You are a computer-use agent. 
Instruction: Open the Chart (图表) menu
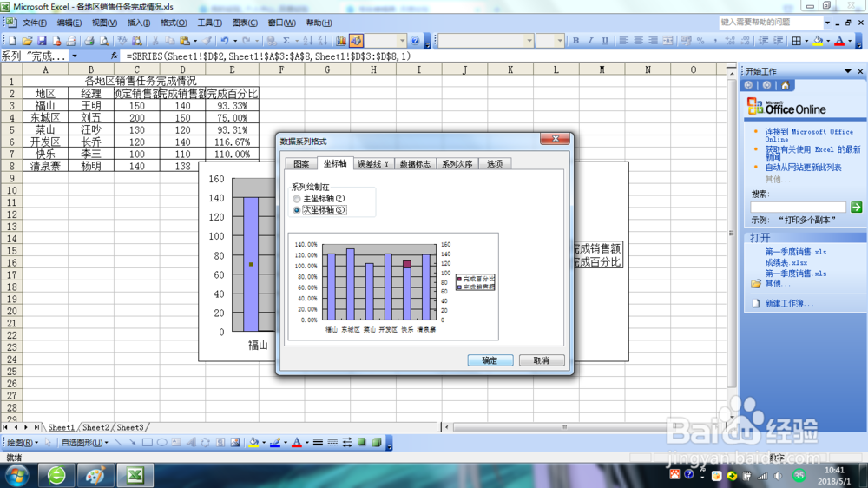coord(245,23)
